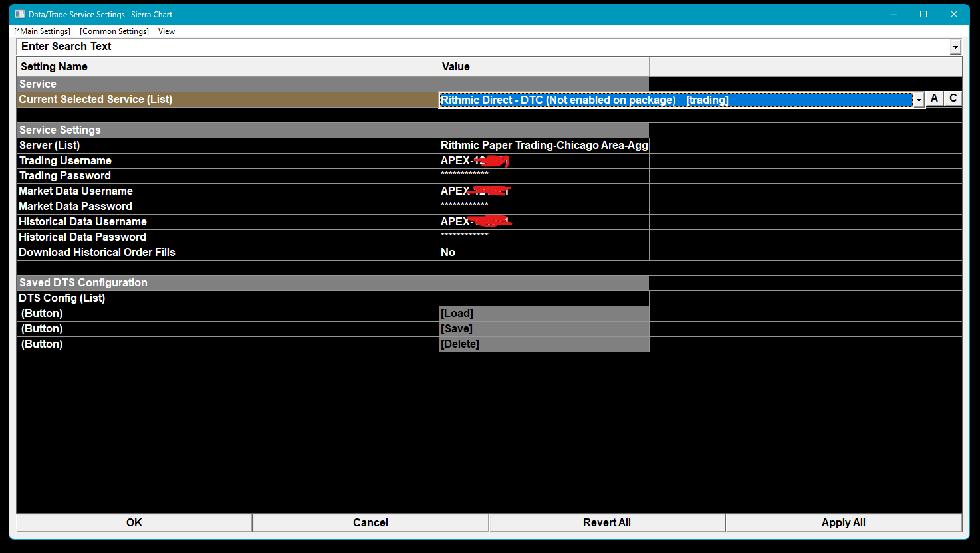Select the Market Data Username row label
The height and width of the screenshot is (553, 980).
click(x=227, y=191)
